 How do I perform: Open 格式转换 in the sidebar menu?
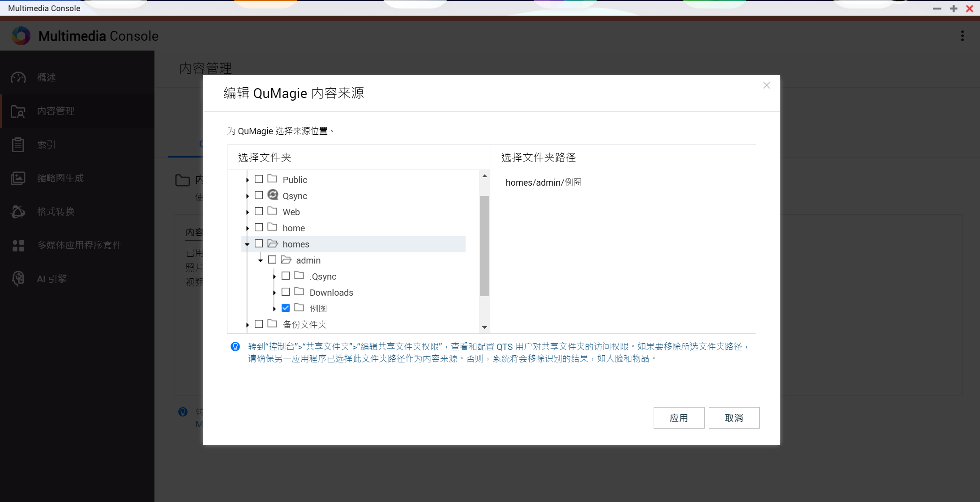(77, 212)
